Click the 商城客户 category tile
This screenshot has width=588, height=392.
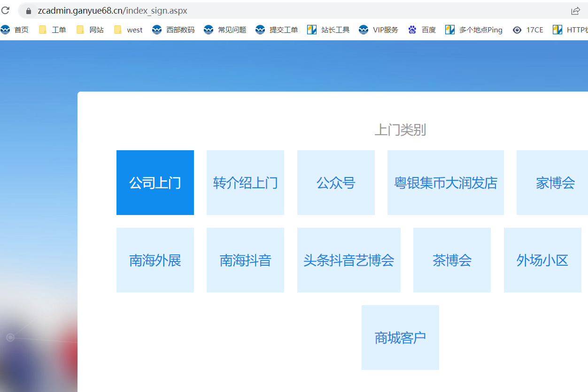coord(400,338)
